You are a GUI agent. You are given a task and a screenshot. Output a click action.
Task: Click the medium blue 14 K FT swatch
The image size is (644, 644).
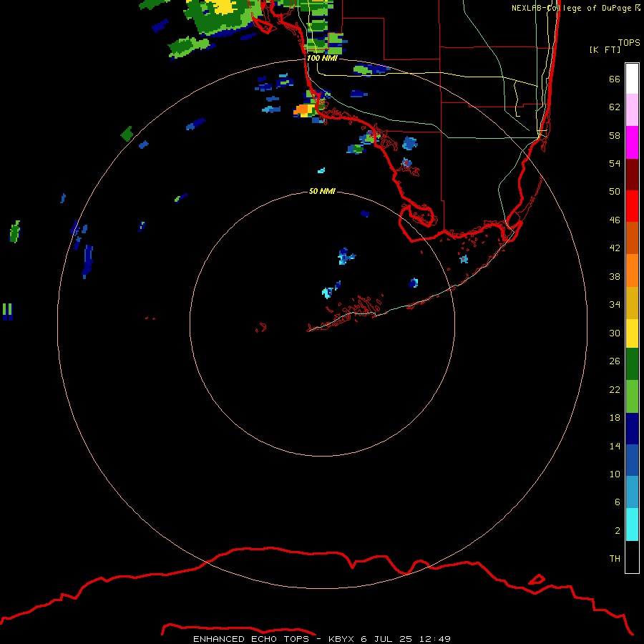click(632, 460)
